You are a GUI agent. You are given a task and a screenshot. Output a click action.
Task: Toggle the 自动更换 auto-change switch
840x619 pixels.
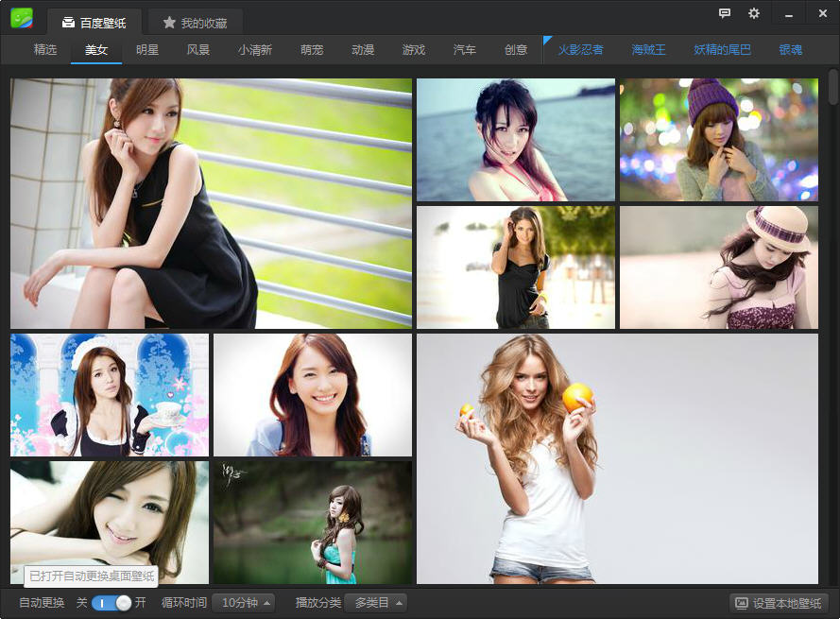(x=111, y=603)
